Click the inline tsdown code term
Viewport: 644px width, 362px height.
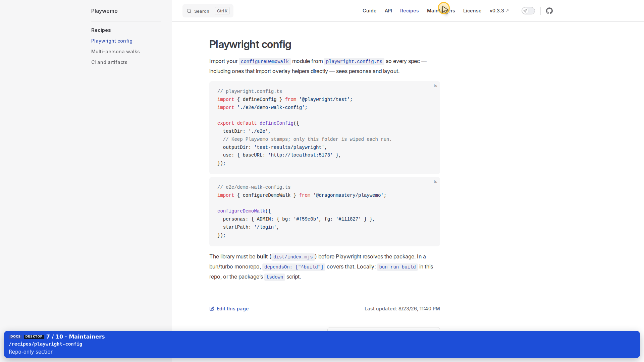pos(275,277)
